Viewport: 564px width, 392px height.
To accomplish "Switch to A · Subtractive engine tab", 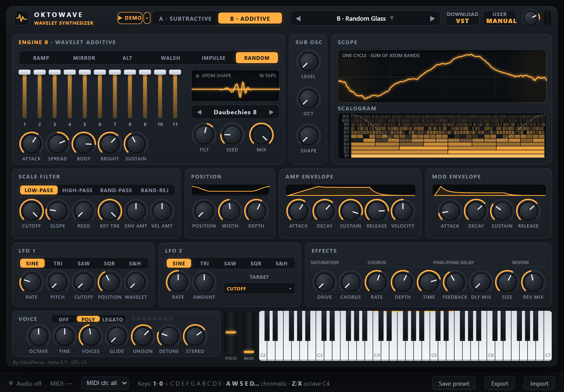I will (185, 18).
